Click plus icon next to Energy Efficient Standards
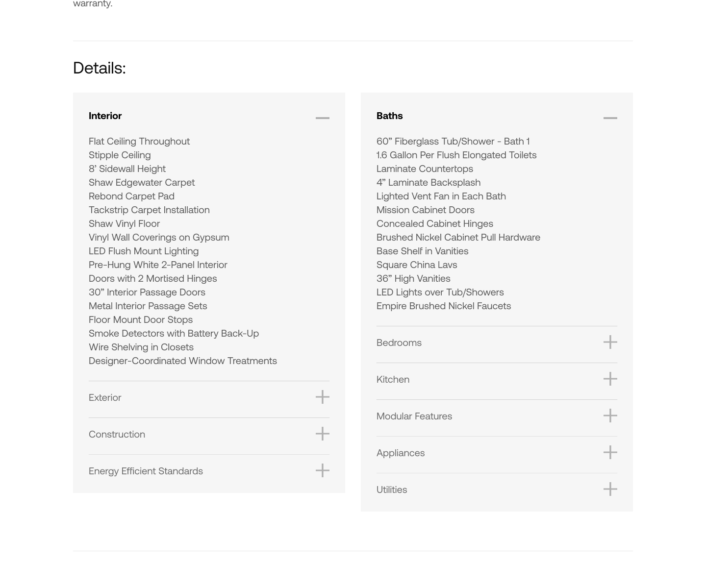Viewport: 706px width, 588px height. tap(322, 470)
